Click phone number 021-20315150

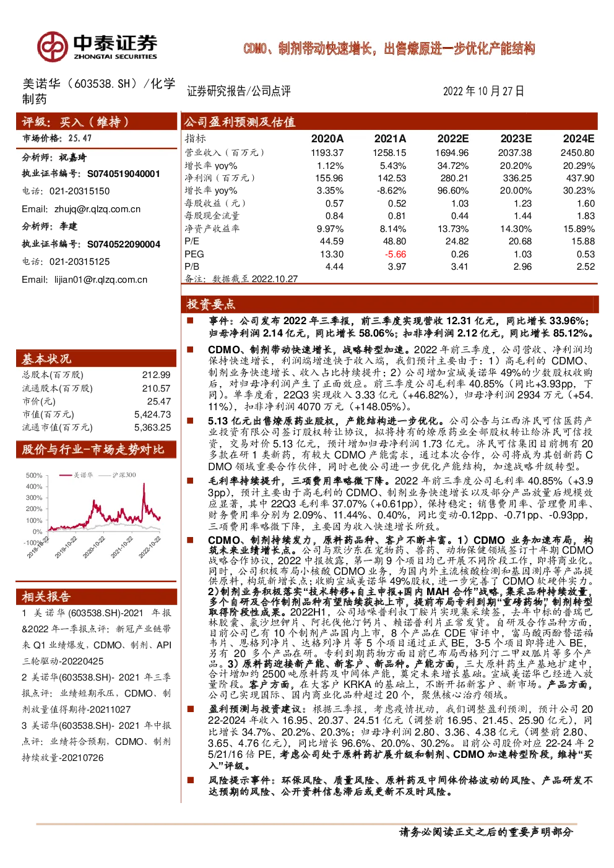pos(79,191)
